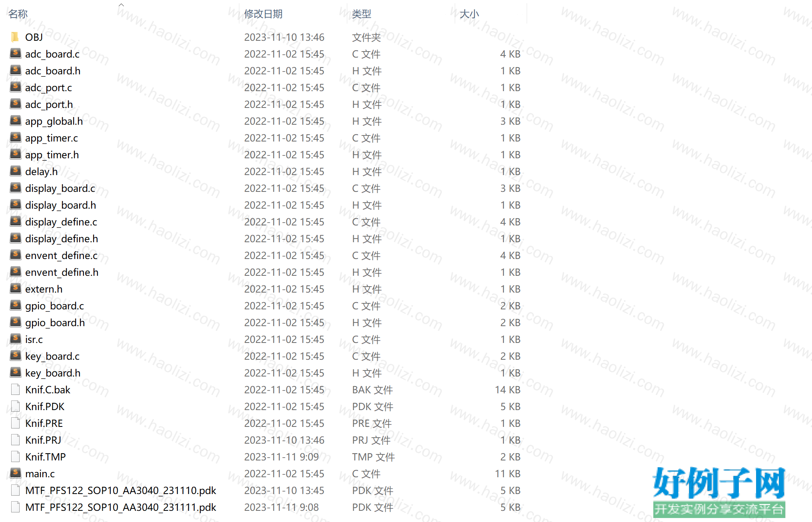Select file name key_board.c
Image resolution: width=812 pixels, height=522 pixels.
click(52, 356)
